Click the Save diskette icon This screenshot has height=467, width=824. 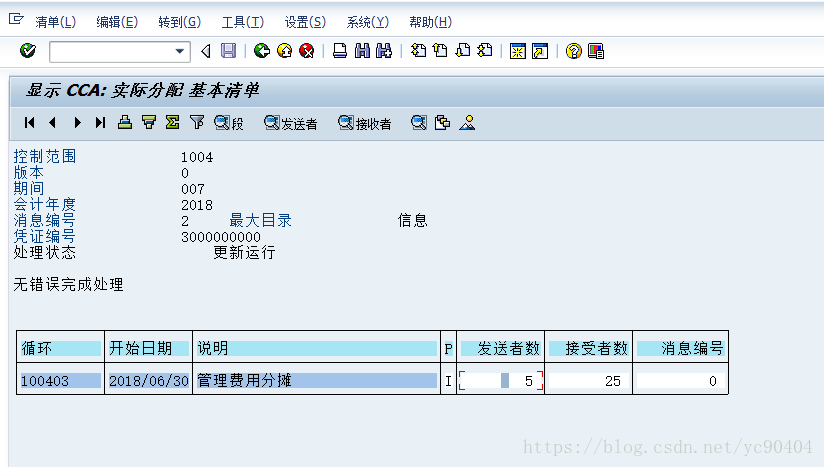pos(228,51)
